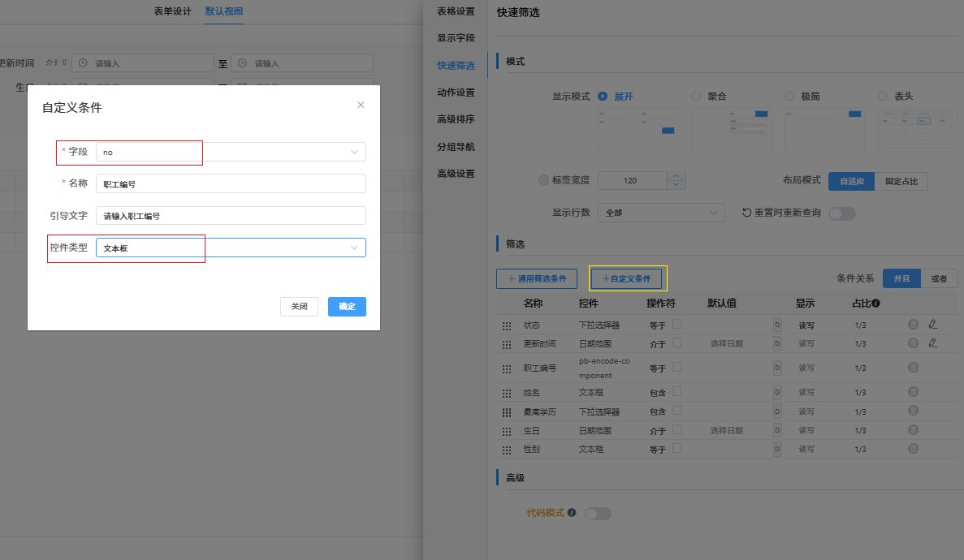
Task: Click the info icon next to 占比
Action: 876,304
